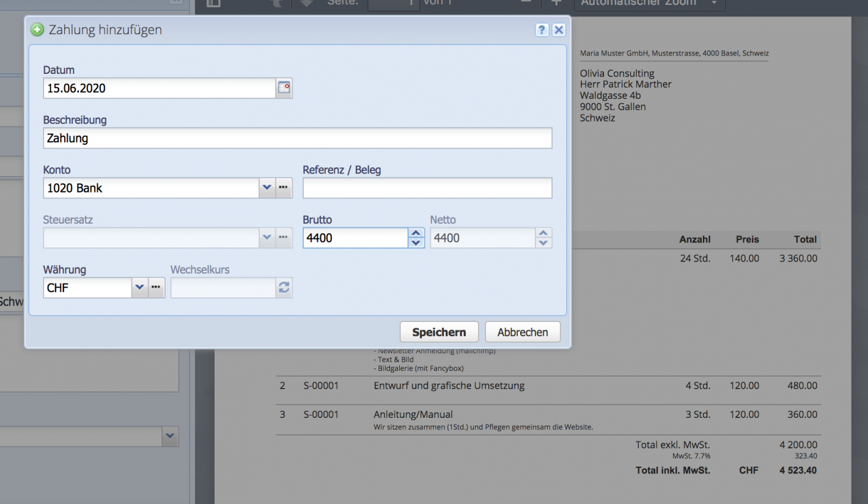
Task: Go to next page with the down arrow
Action: coord(306,4)
